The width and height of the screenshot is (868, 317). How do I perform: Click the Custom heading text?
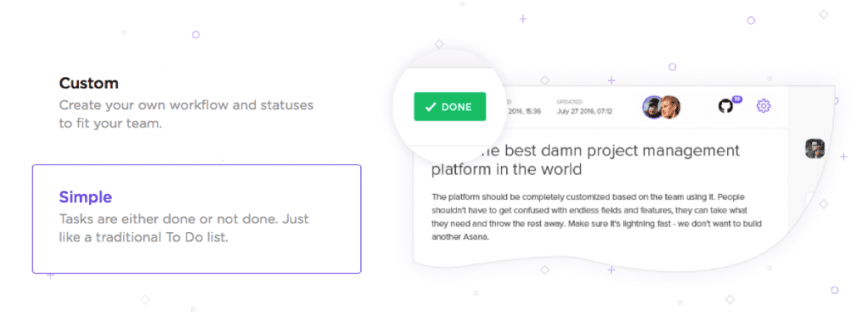coord(88,84)
